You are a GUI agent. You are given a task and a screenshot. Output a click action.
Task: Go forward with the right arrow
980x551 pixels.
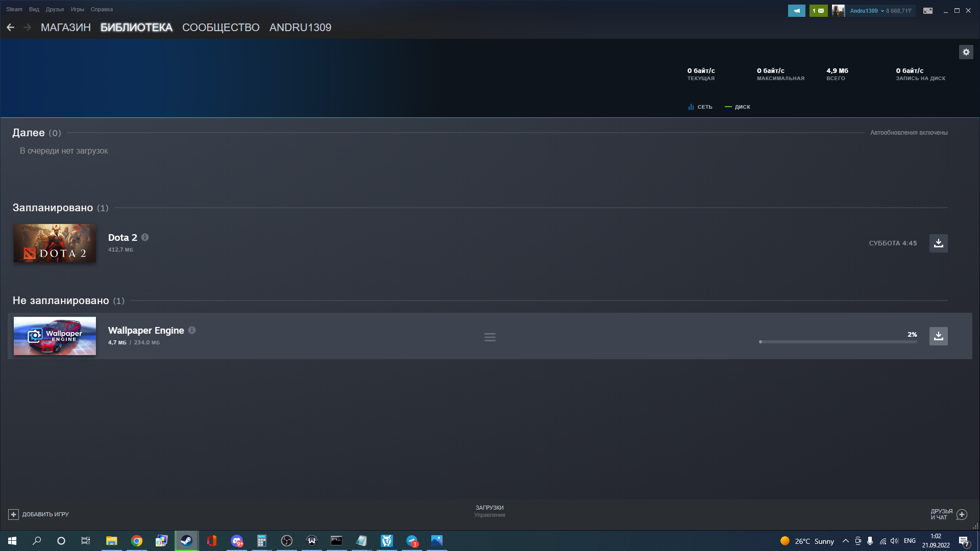(28, 28)
